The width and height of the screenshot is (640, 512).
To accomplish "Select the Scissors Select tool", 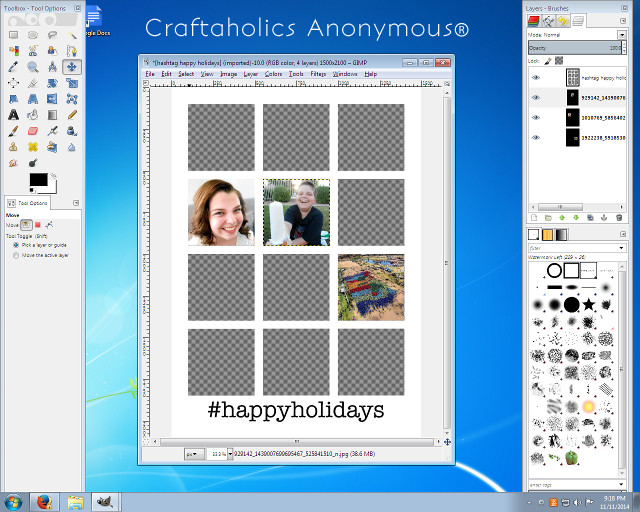I will (x=33, y=51).
